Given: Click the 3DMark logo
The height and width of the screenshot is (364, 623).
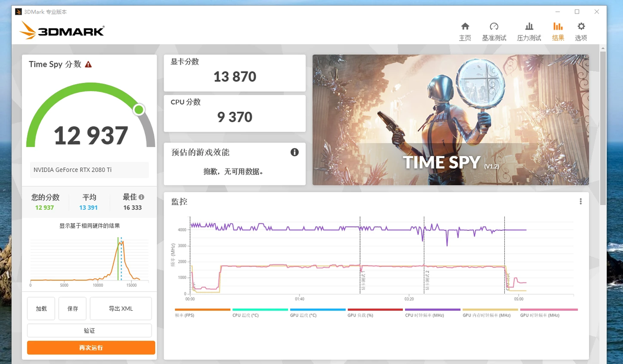Looking at the screenshot, I should [x=62, y=30].
